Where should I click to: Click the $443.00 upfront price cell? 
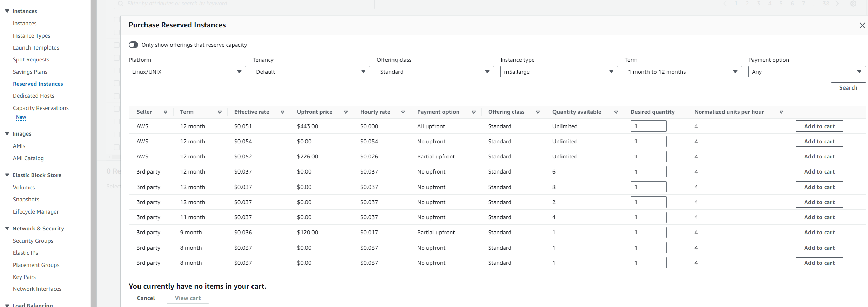308,126
